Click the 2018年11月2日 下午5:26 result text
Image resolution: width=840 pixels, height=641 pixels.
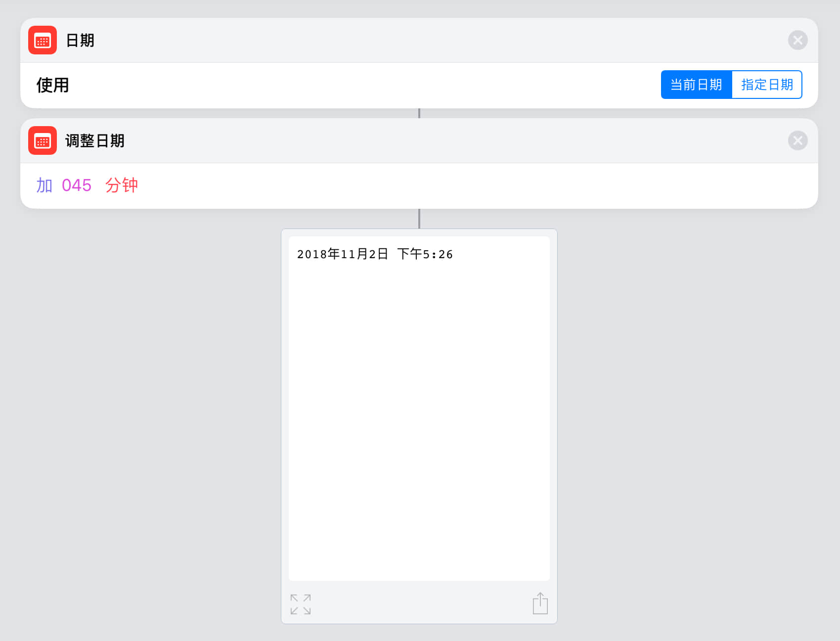point(375,254)
